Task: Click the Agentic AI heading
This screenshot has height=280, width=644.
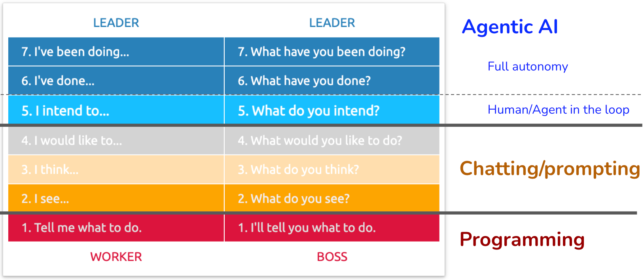Action: (x=510, y=27)
